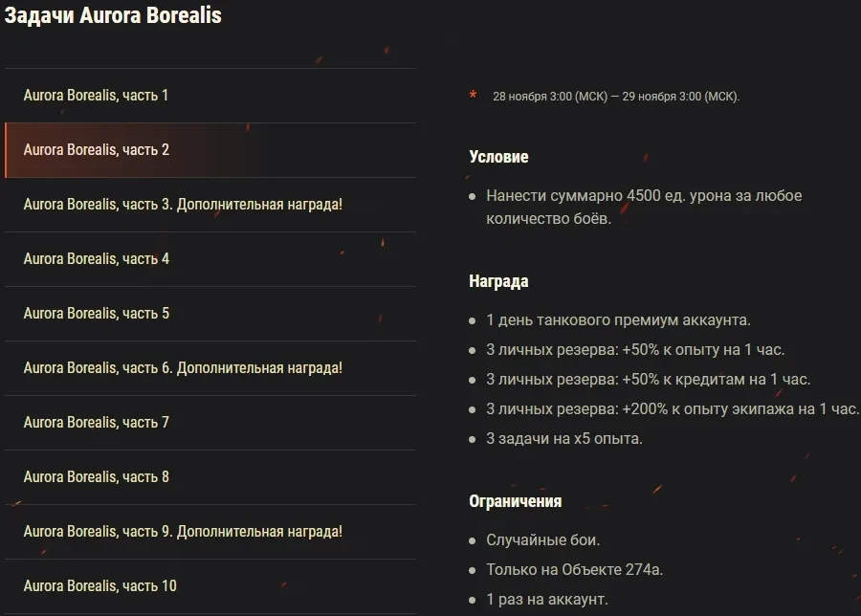This screenshot has width=861, height=616.
Task: Click the Задачи Aurora Borealis page heading
Action: pos(112,17)
